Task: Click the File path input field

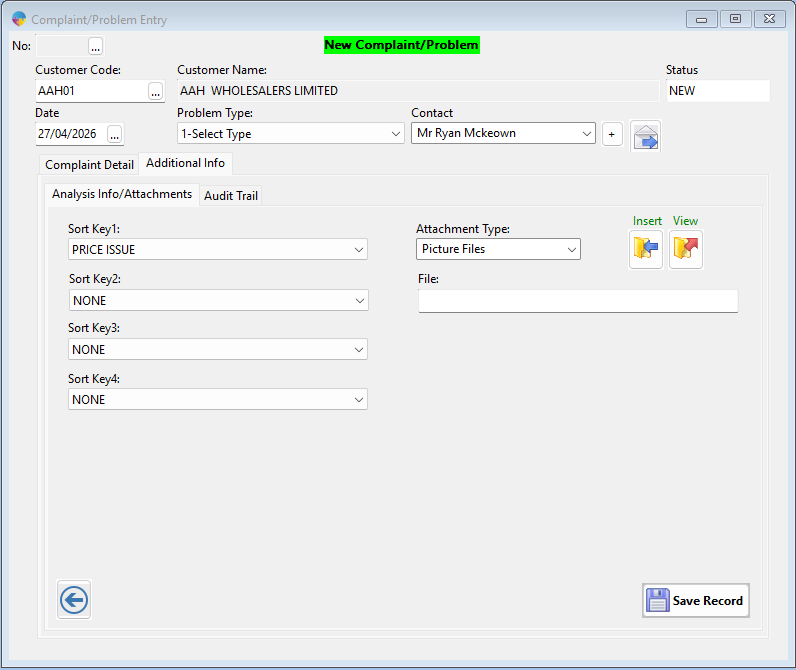Action: (577, 301)
